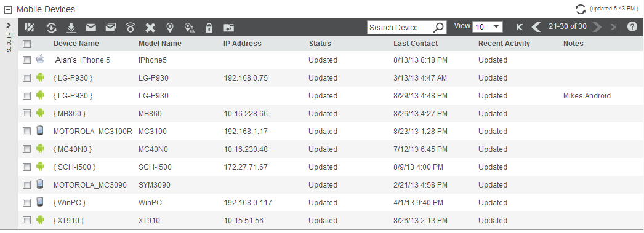The width and height of the screenshot is (644, 233).
Task: Click the single envelope message icon
Action: click(x=91, y=28)
